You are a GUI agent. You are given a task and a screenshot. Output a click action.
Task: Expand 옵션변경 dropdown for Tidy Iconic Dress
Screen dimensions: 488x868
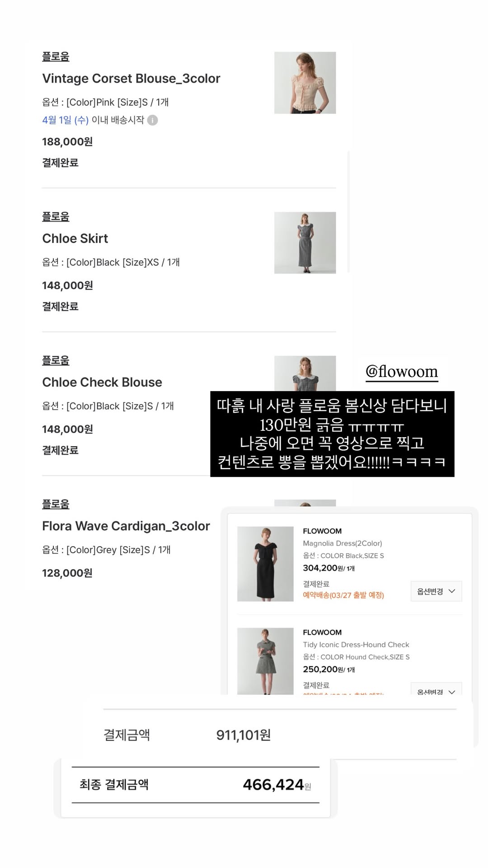pos(436,689)
